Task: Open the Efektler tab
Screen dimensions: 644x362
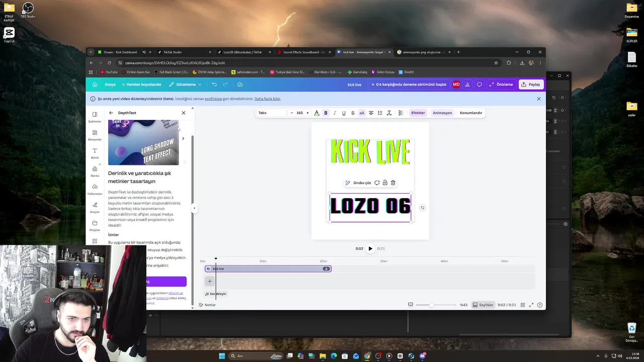Action: [418, 113]
